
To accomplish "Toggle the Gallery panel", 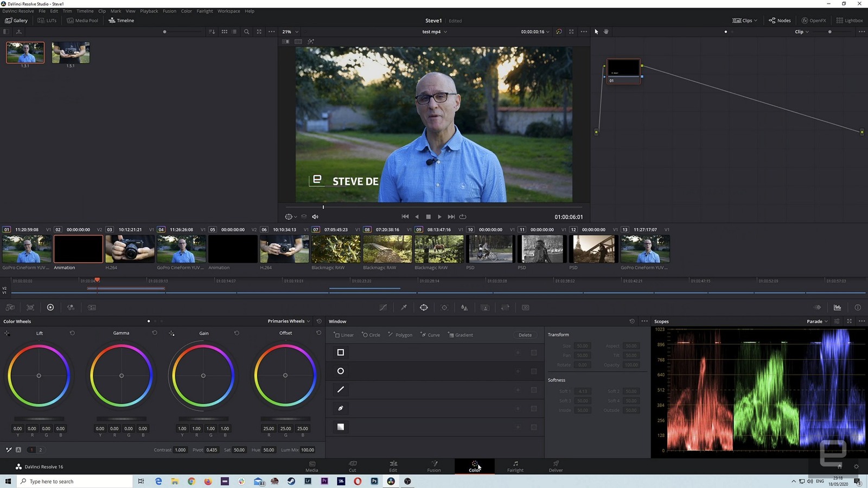I will pyautogui.click(x=16, y=21).
